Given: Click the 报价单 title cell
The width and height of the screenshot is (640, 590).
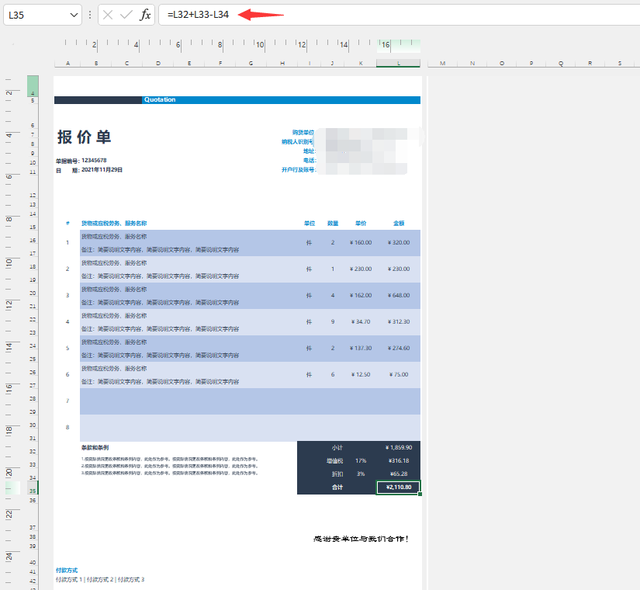Looking at the screenshot, I should click(84, 137).
